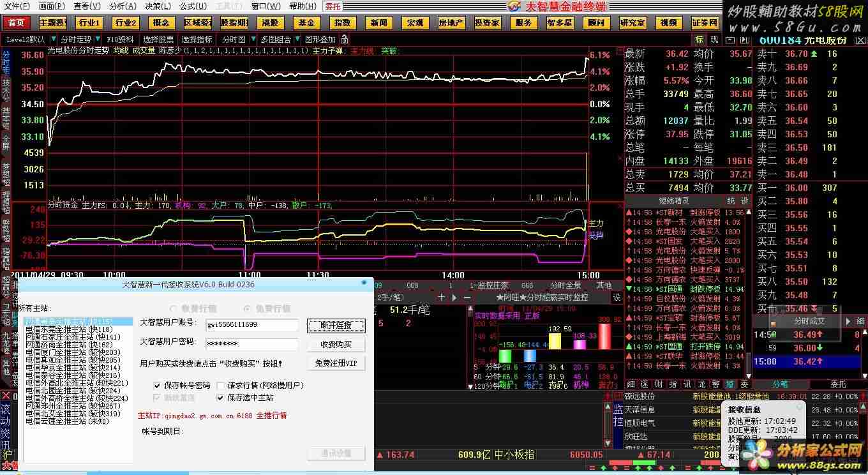Open the 帮助(H) menu
The height and width of the screenshot is (475, 868).
pos(302,6)
